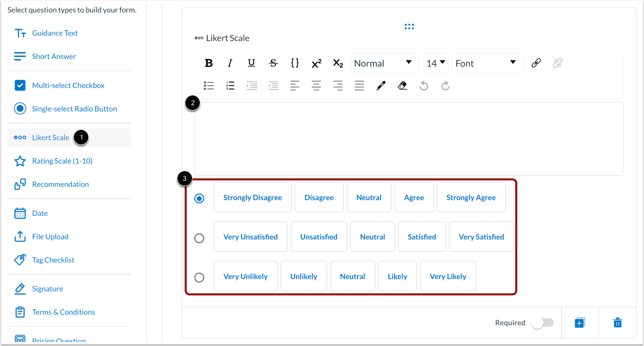Open the Terms & Conditions question type
Image resolution: width=644 pixels, height=346 pixels.
click(63, 312)
